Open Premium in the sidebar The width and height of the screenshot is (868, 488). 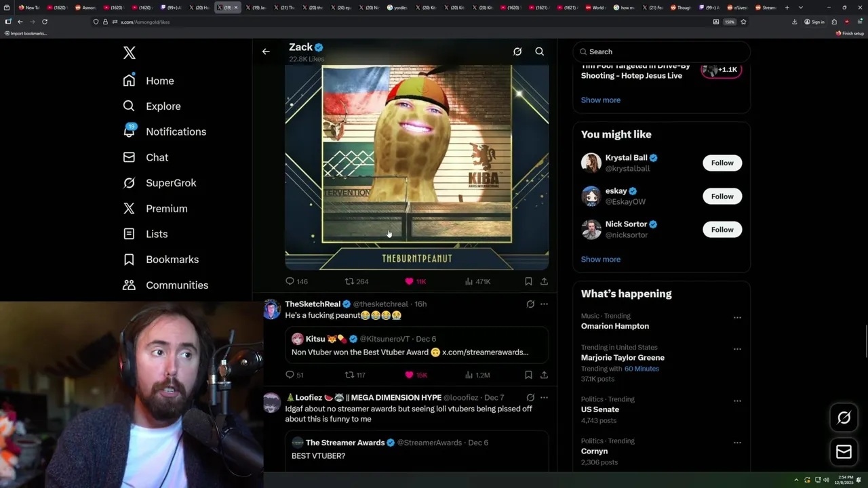155,209
